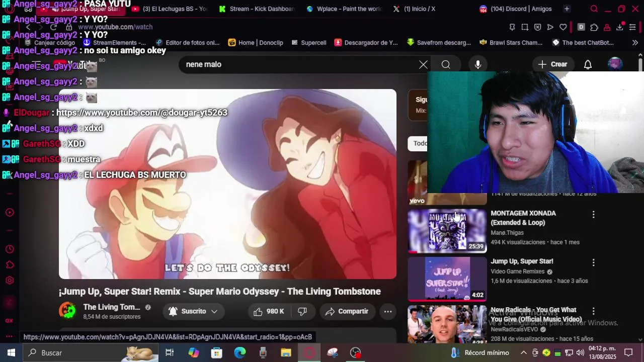Viewport: 644px width, 362px height.
Task: Click MONTAGEM XONADA (Extended & Loop) title
Action: point(523,218)
